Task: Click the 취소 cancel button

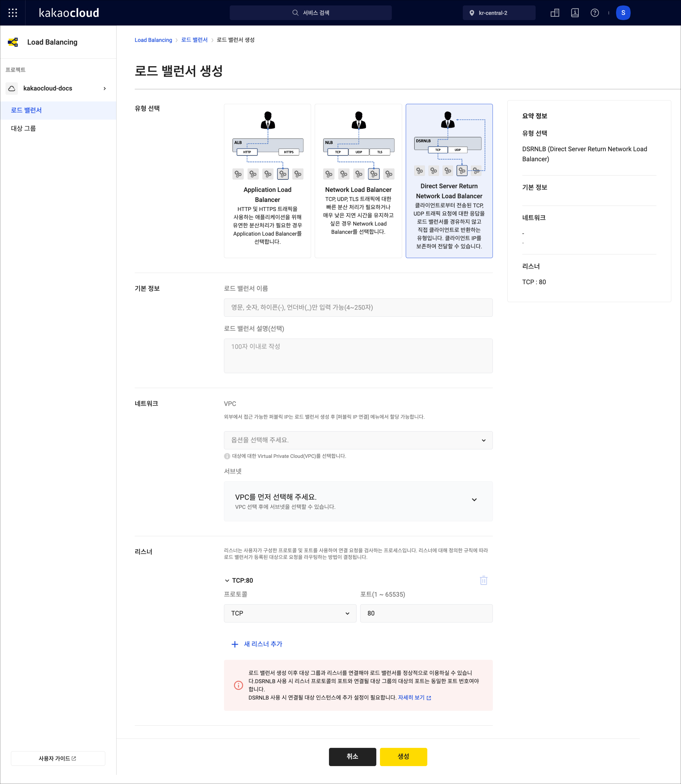Action: coord(352,757)
